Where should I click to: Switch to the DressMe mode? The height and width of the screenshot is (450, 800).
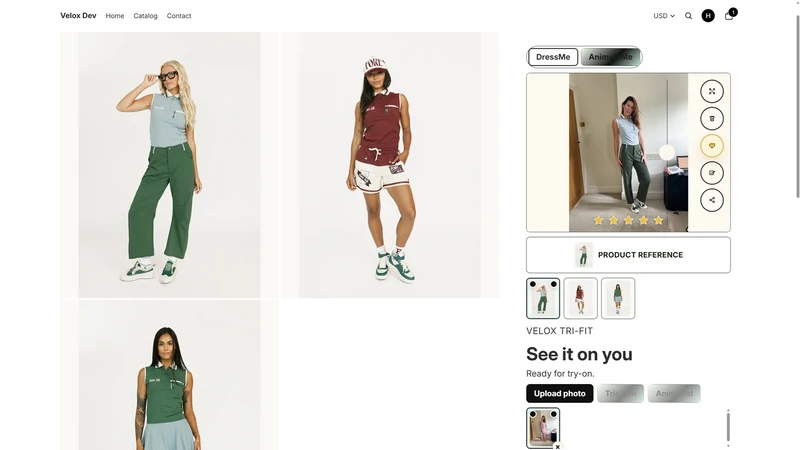[x=553, y=57]
